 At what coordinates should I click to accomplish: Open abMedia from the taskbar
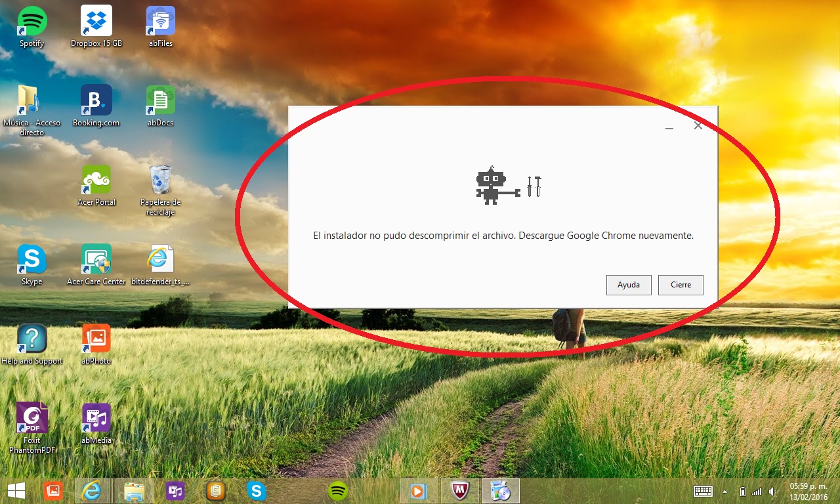pyautogui.click(x=175, y=491)
